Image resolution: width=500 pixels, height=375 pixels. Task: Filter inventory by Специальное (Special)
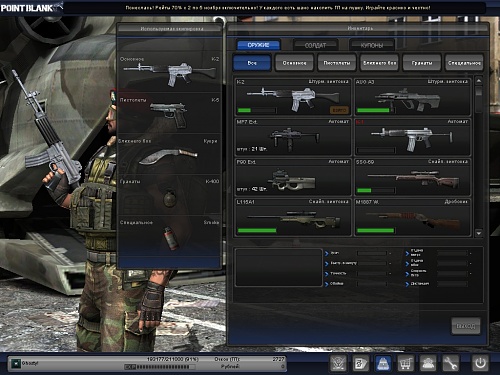point(464,63)
